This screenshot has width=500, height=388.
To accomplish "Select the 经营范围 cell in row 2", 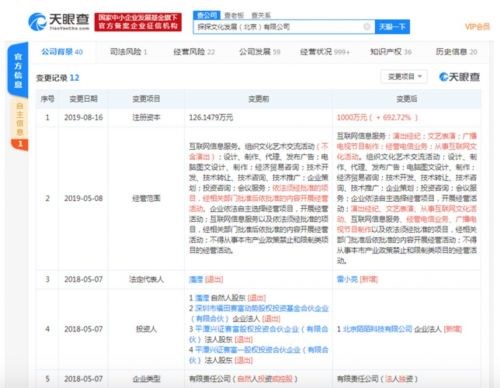I will (x=146, y=198).
